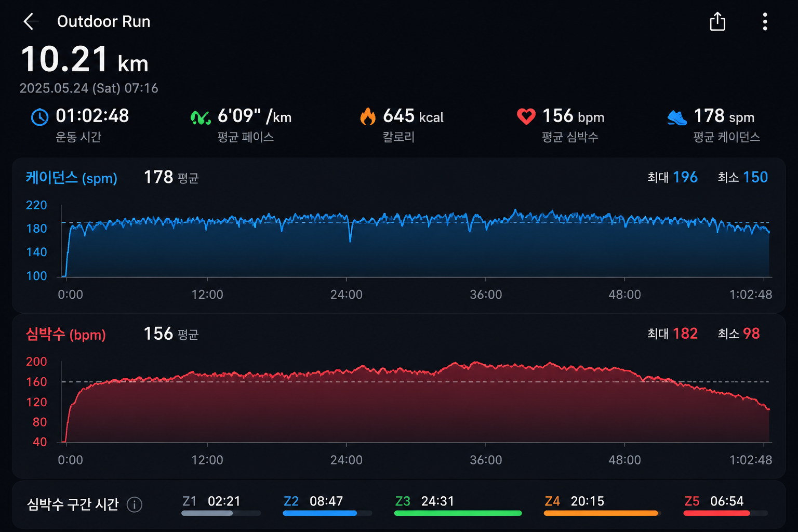Tap the heart rate chart peak near 36:00
This screenshot has width=798, height=532.
475,364
